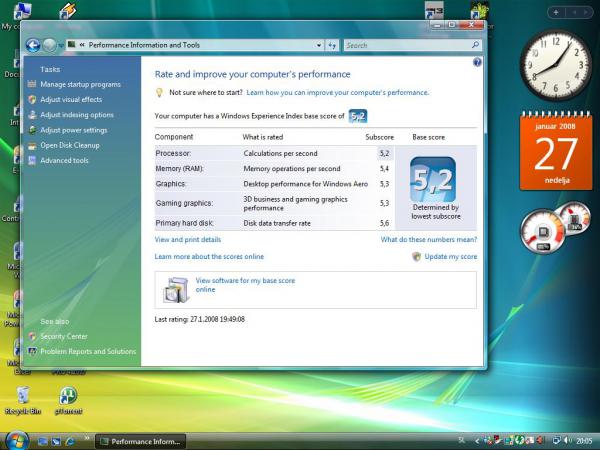The width and height of the screenshot is (600, 450).
Task: Click What do these numbers mean link
Action: [428, 240]
